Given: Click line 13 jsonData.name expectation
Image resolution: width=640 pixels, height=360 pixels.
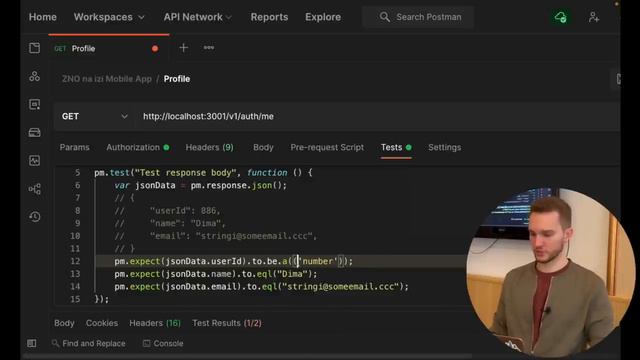Looking at the screenshot, I should pos(216,274).
